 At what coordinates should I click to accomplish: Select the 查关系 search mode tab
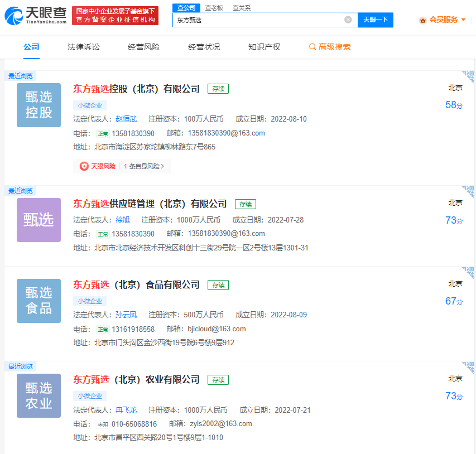point(242,8)
